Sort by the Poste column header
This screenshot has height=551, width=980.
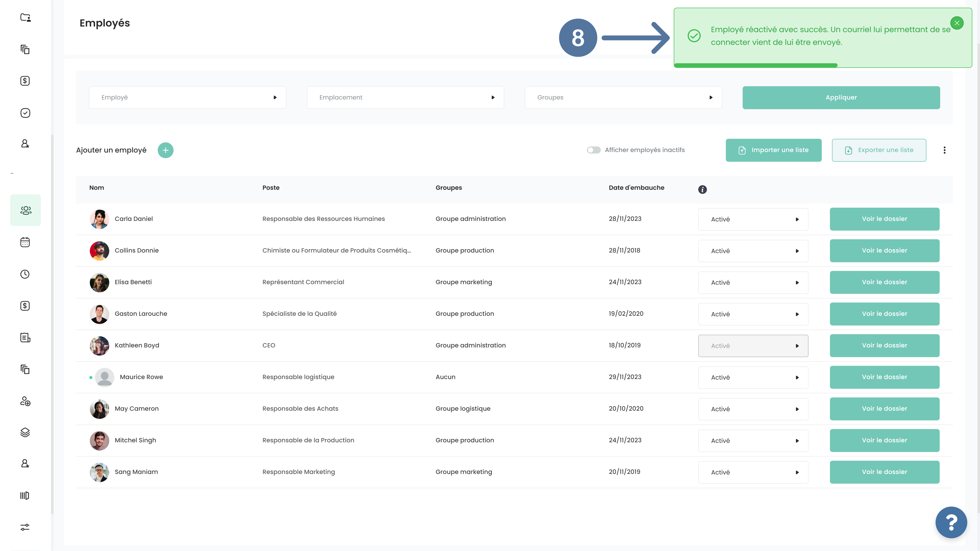(x=271, y=187)
